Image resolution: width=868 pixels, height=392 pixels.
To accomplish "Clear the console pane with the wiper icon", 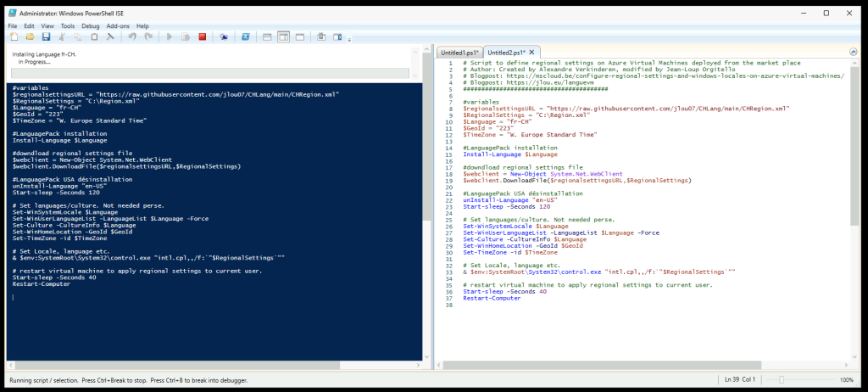I will [x=110, y=37].
